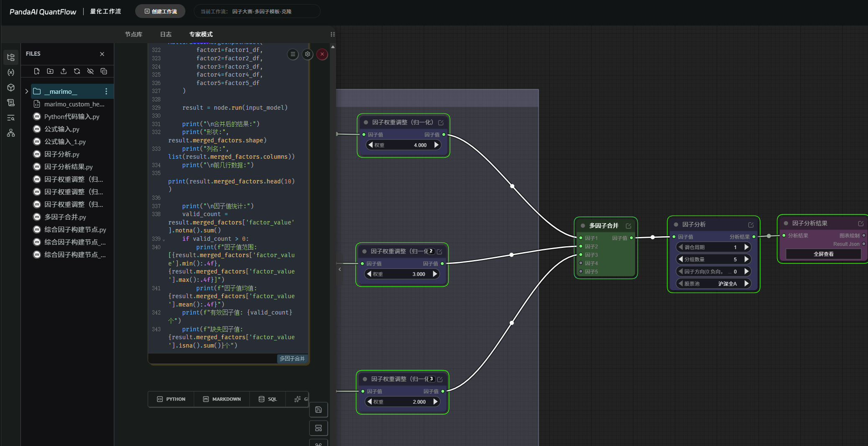The image size is (868, 446).
Task: Click the new folder icon in FILES toolbar
Action: click(50, 71)
